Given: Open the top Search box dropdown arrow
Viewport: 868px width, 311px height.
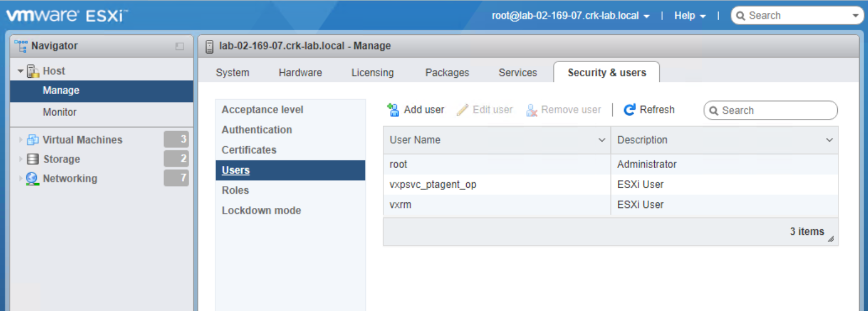Looking at the screenshot, I should [x=855, y=16].
